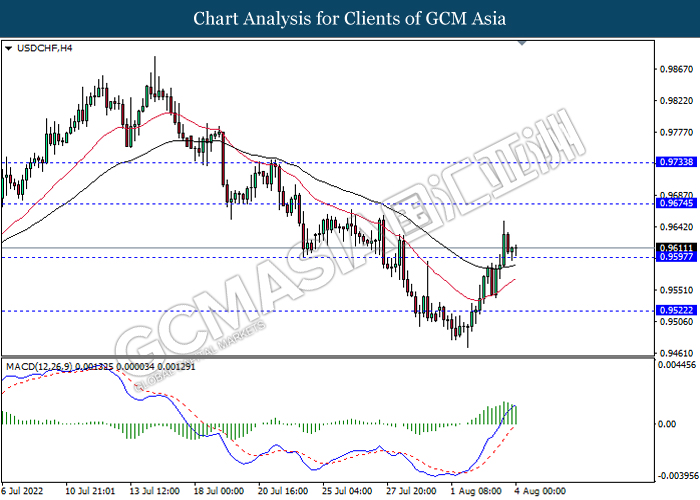The image size is (700, 500).
Task: Click the 0.96420 price axis value
Action: tap(676, 227)
